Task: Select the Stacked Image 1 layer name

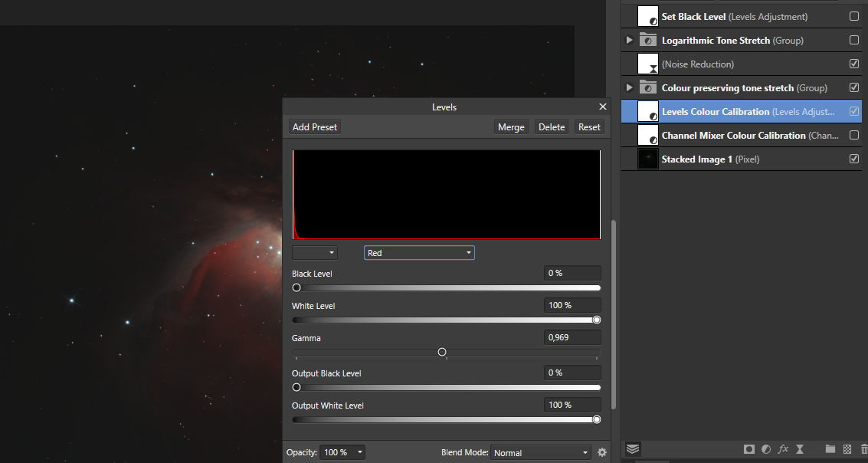Action: pyautogui.click(x=697, y=159)
